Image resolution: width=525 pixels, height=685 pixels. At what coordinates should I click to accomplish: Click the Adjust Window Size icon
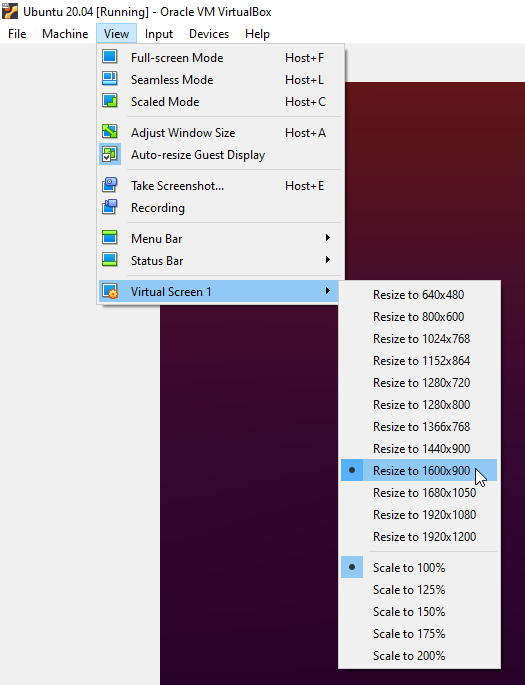coord(110,131)
